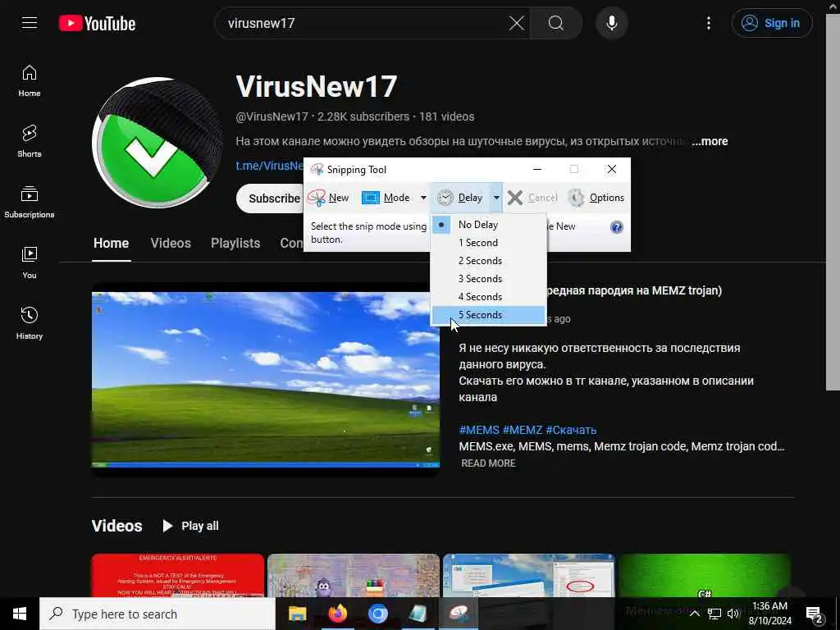This screenshot has height=630, width=840.
Task: Show hidden system tray icons
Action: click(x=694, y=614)
